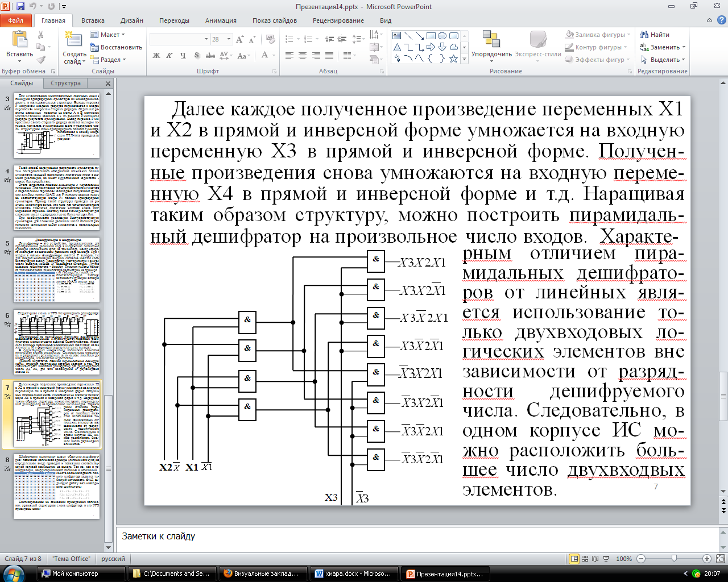The height and width of the screenshot is (582, 728).
Task: Open font color dropdown arrow
Action: point(274,56)
